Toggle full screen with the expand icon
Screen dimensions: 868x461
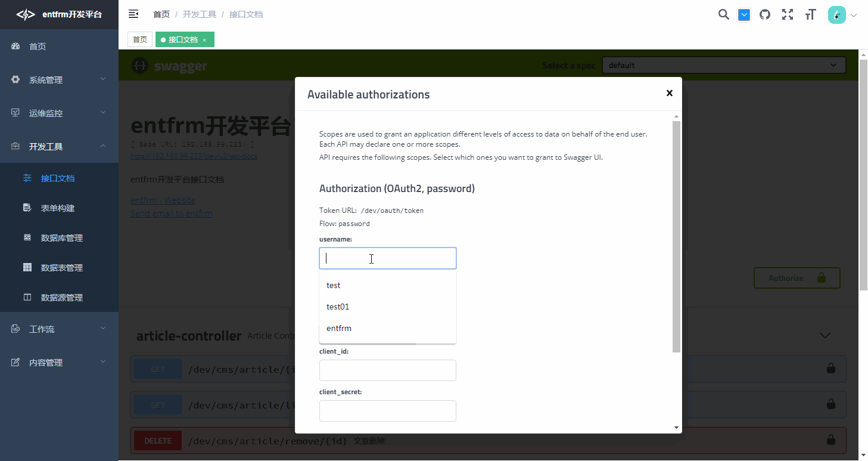(x=787, y=14)
